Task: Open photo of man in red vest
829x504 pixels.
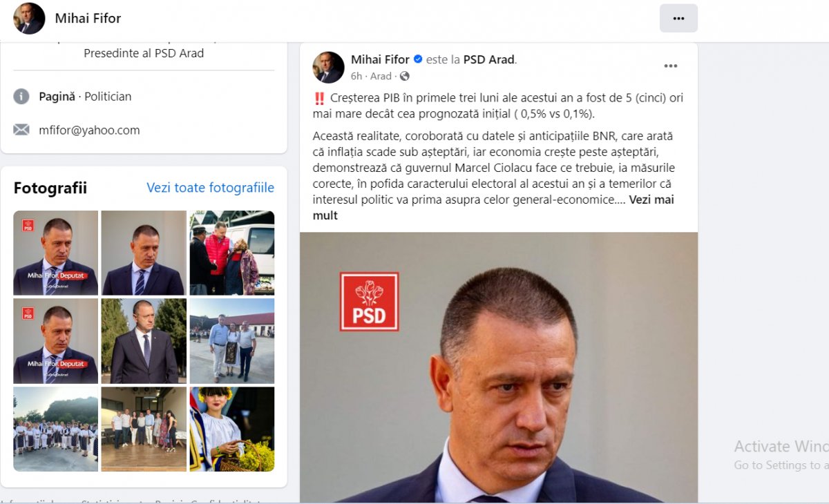Action: (232, 253)
